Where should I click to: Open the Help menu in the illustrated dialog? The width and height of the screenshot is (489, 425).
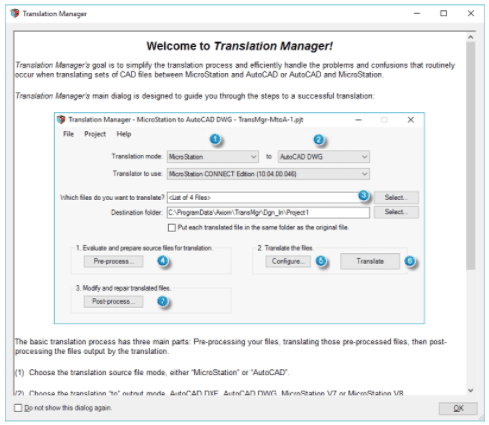pyautogui.click(x=124, y=134)
